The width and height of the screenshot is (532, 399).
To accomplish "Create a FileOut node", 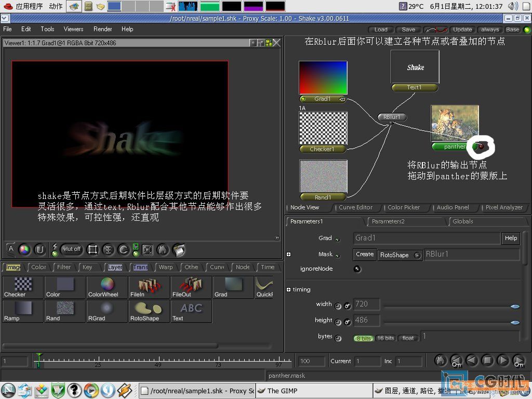I will (191, 287).
